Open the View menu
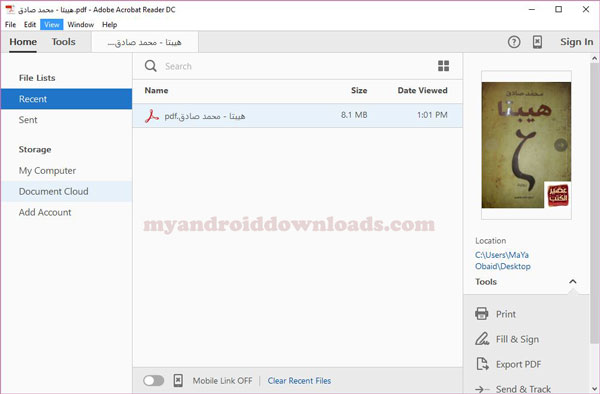Screen dimensions: 600x394 (x=52, y=24)
